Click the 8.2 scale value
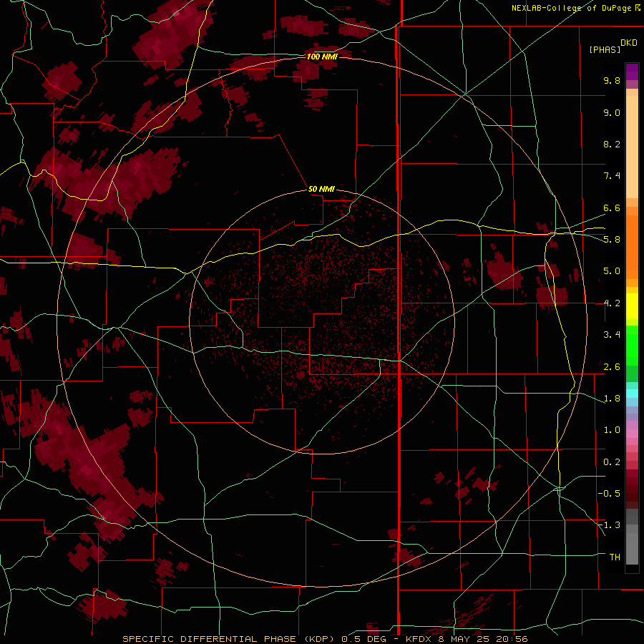The width and height of the screenshot is (644, 644). point(612,144)
